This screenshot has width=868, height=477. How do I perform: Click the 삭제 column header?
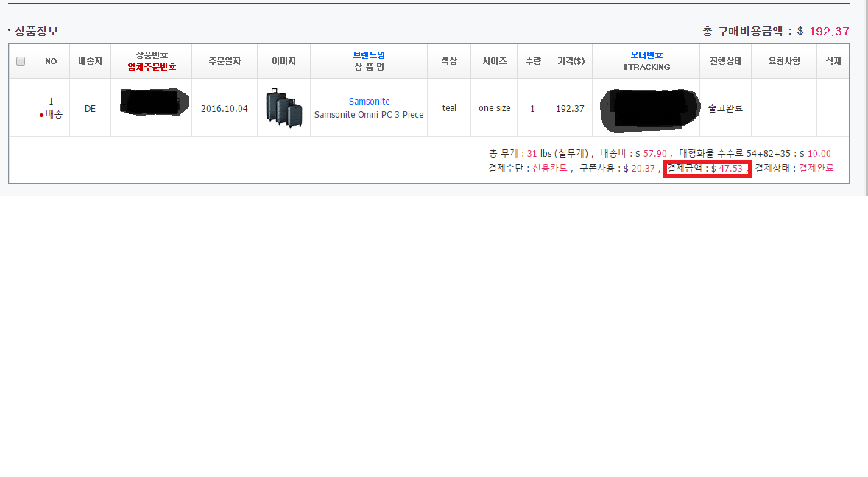pyautogui.click(x=833, y=61)
